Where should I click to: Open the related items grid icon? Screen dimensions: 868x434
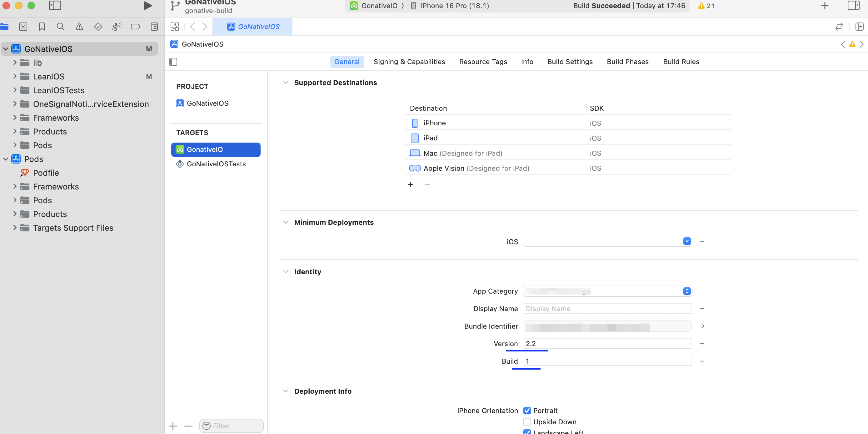point(175,27)
